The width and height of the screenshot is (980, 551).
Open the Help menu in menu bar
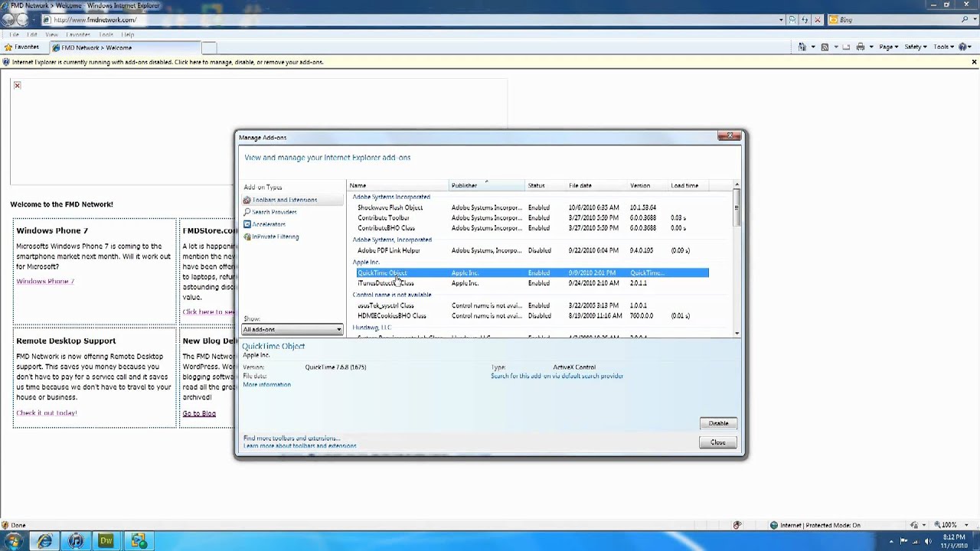click(x=128, y=34)
